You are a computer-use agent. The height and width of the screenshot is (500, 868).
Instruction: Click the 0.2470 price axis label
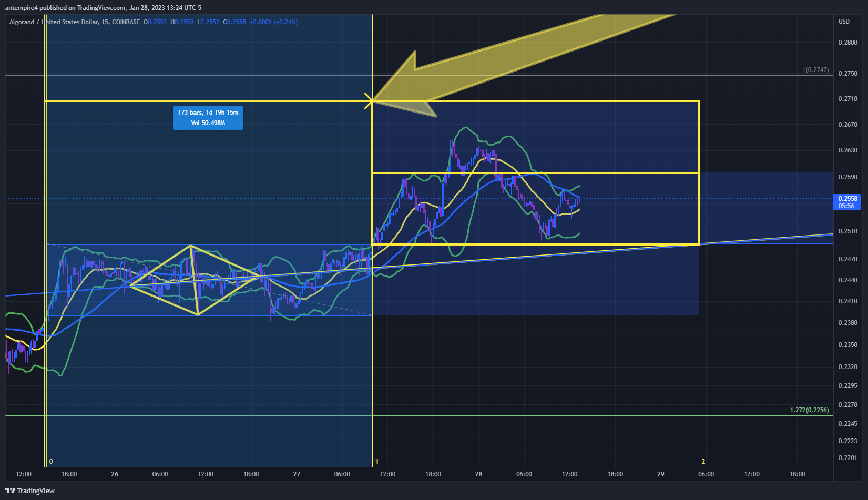(847, 259)
